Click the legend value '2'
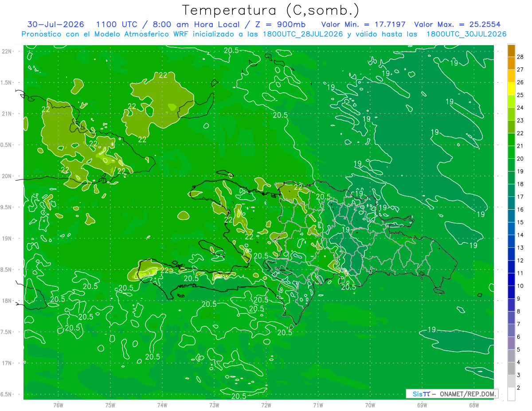The image size is (532, 411). [519, 388]
